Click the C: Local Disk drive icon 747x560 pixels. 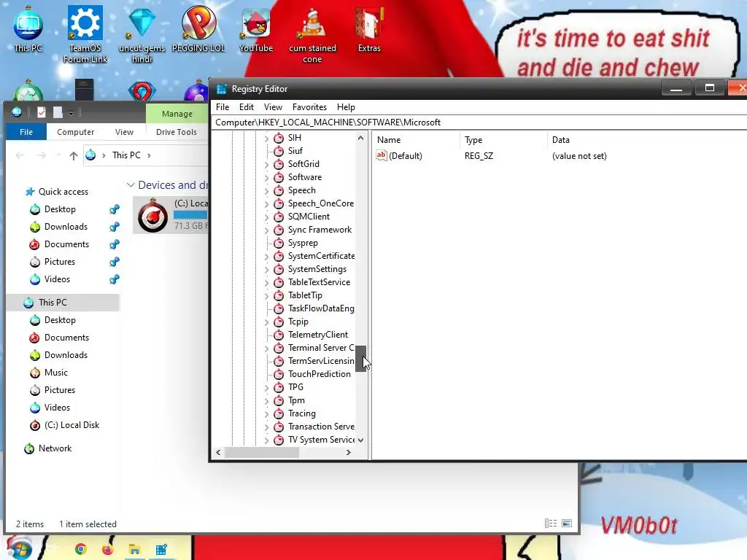point(153,215)
